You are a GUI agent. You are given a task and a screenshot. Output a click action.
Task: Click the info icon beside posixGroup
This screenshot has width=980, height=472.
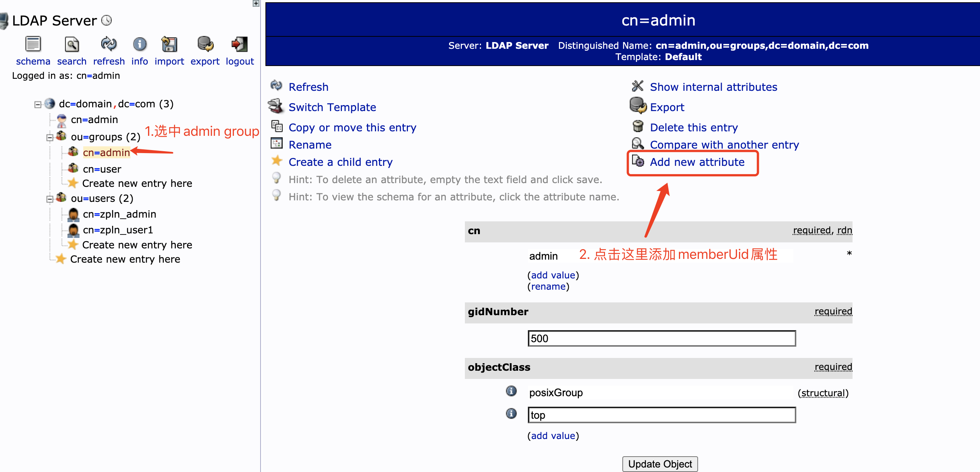511,391
